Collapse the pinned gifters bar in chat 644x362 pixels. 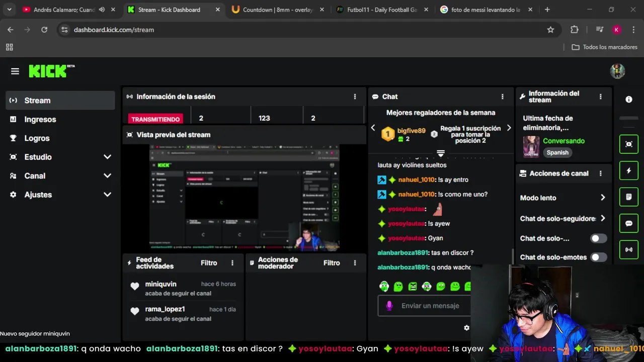click(x=441, y=153)
